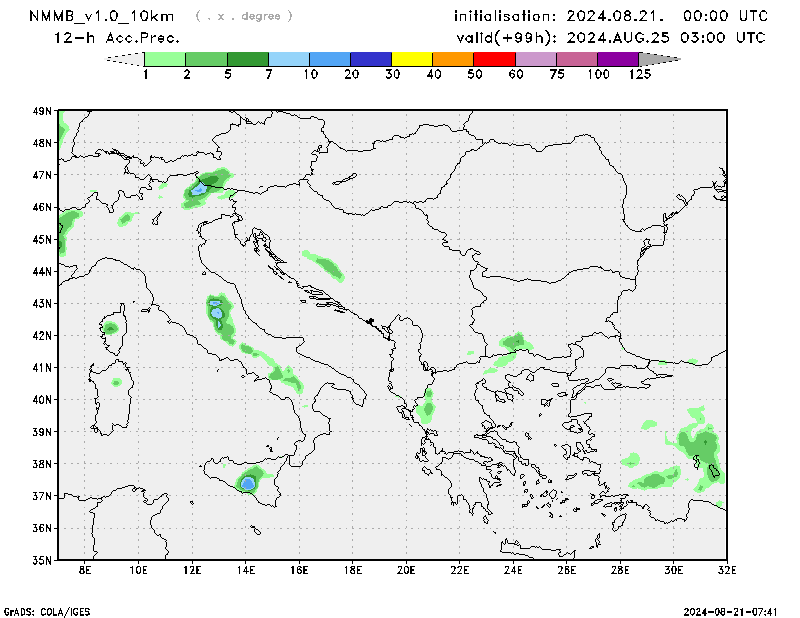Click the 12-h Acc.Prec. label
The height and width of the screenshot is (618, 800).
click(117, 38)
